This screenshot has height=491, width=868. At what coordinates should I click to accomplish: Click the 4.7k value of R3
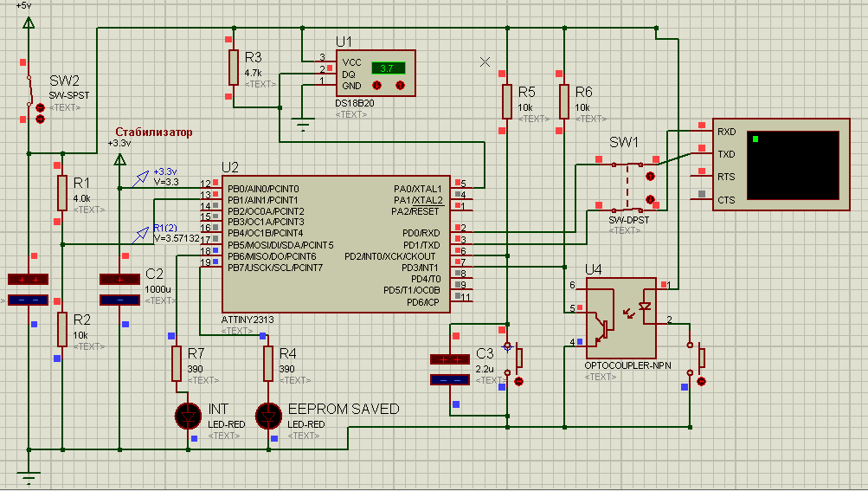click(x=253, y=73)
